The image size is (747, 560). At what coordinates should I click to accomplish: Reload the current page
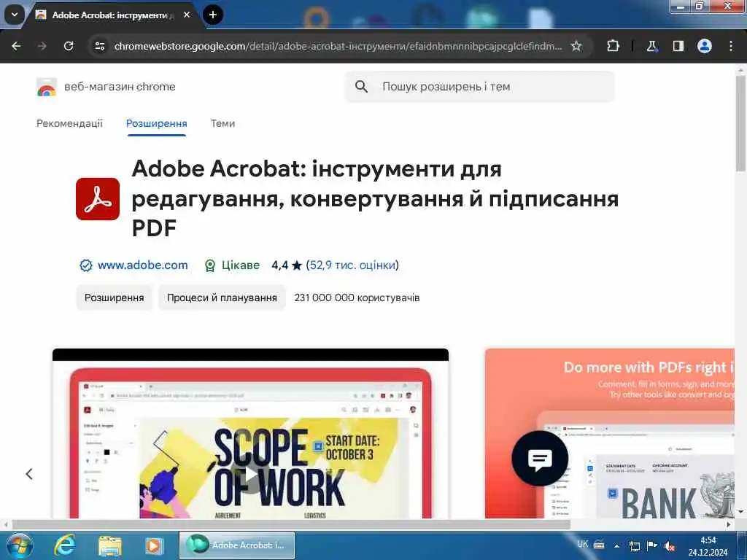[69, 46]
